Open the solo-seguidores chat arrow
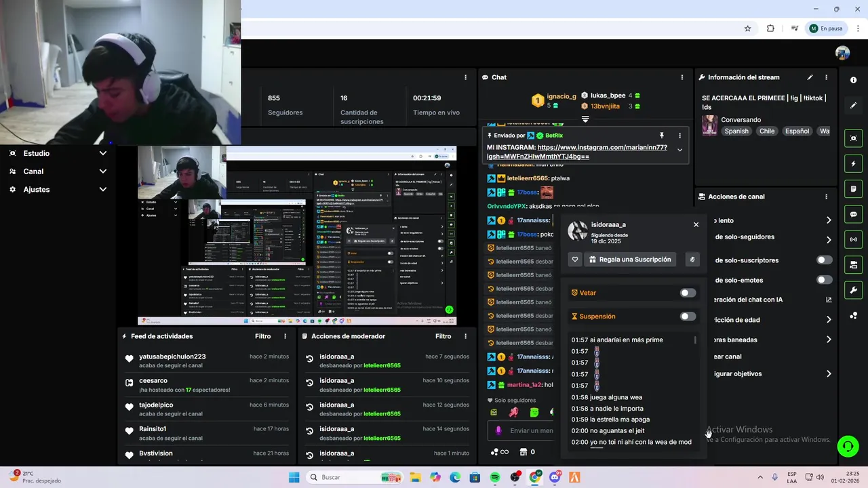This screenshot has height=488, width=868. 828,240
